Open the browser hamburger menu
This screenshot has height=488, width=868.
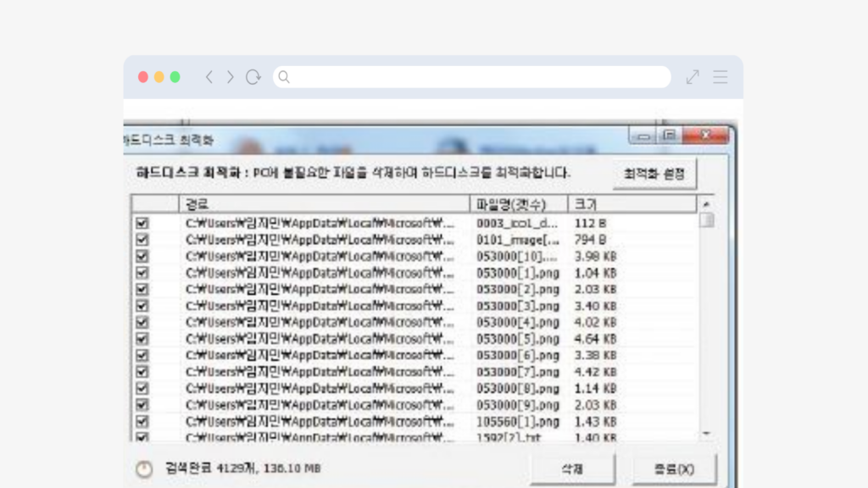coord(721,77)
